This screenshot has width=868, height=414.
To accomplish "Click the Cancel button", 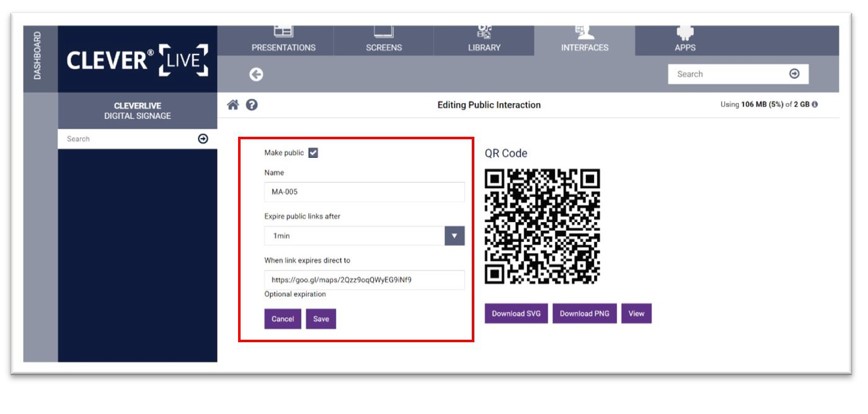I will click(282, 319).
